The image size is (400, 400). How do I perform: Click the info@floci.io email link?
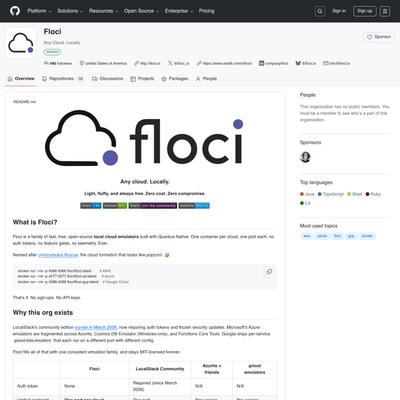[337, 63]
